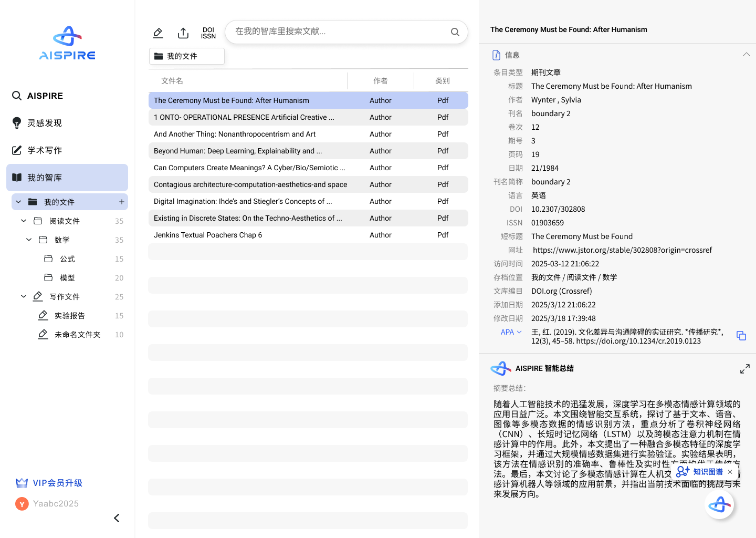Click the search magnifier icon
The image size is (756, 538).
coord(455,32)
